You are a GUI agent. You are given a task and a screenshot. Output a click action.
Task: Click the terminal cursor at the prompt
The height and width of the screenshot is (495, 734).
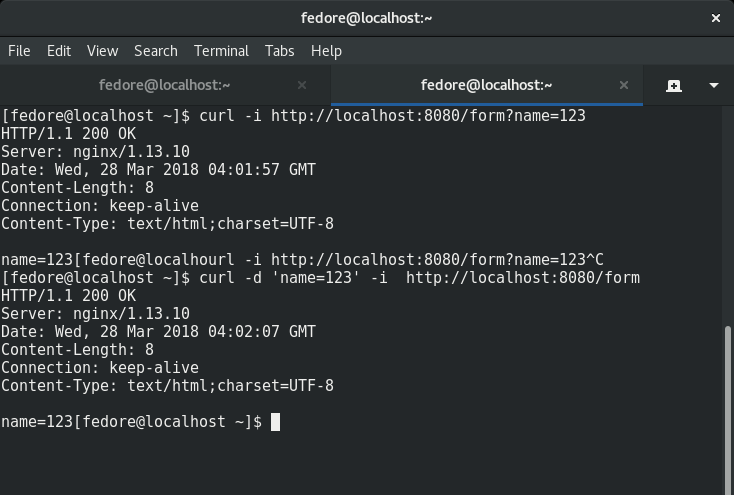click(275, 422)
